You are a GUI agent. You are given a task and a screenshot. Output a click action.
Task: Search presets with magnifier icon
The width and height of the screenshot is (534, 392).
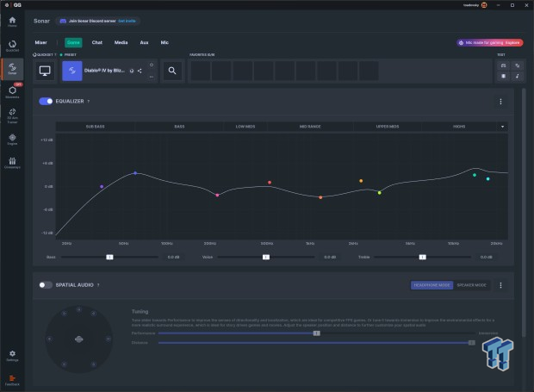[172, 71]
